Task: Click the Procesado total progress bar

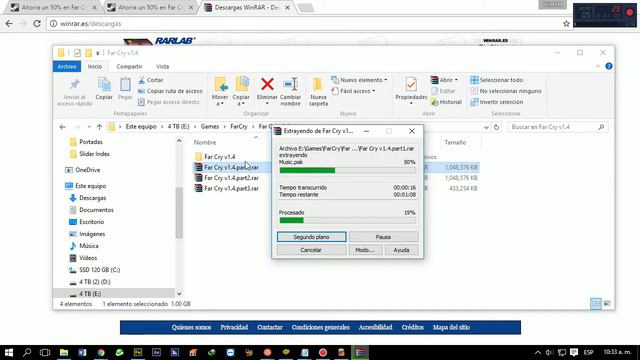Action: pyautogui.click(x=347, y=220)
